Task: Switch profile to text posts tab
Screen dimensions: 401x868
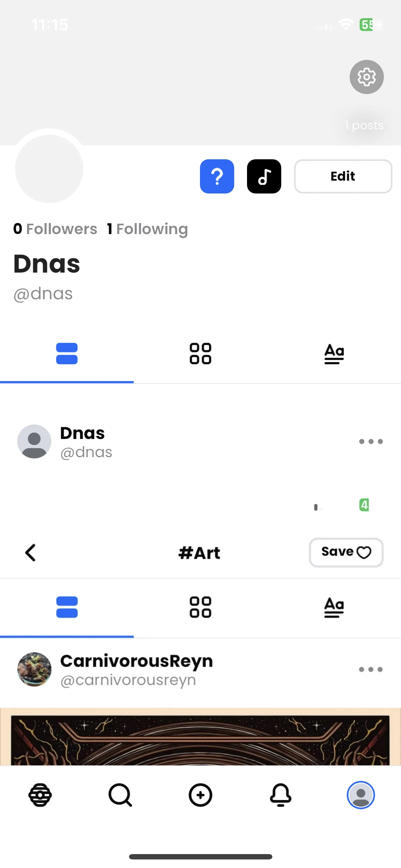Action: click(334, 353)
